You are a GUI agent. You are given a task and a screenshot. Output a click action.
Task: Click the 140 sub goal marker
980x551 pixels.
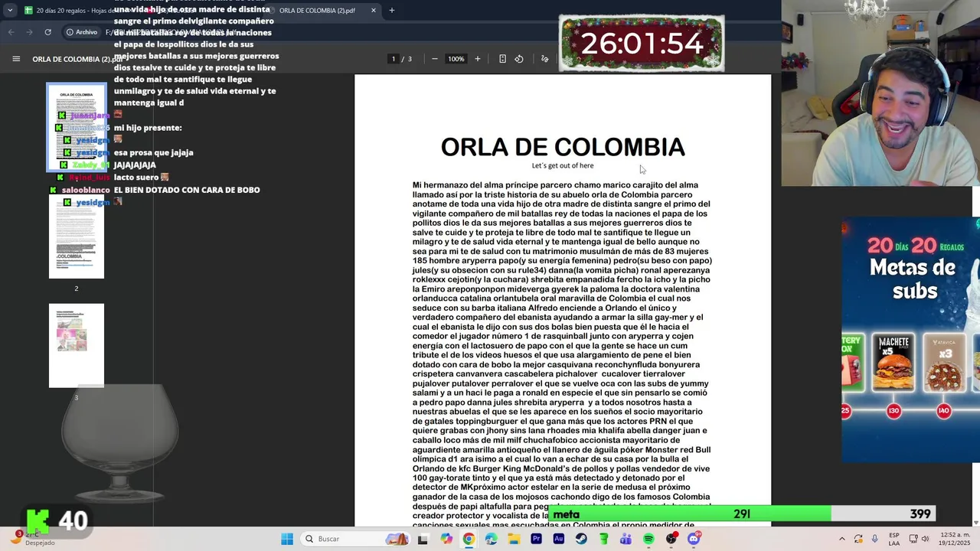(943, 411)
